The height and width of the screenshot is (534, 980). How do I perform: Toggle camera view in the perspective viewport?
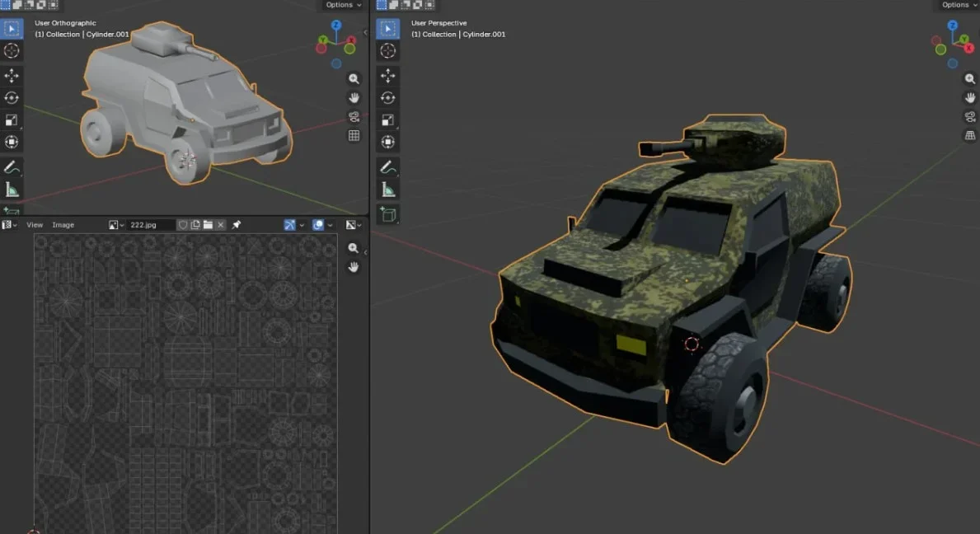tap(970, 116)
